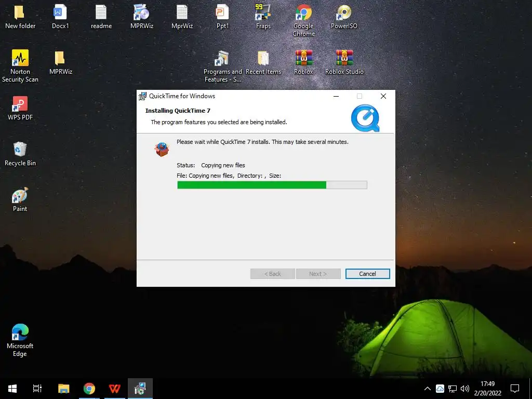Screen dimensions: 532x399
Task: Open the cloud sync tray icon
Action: [440, 389]
